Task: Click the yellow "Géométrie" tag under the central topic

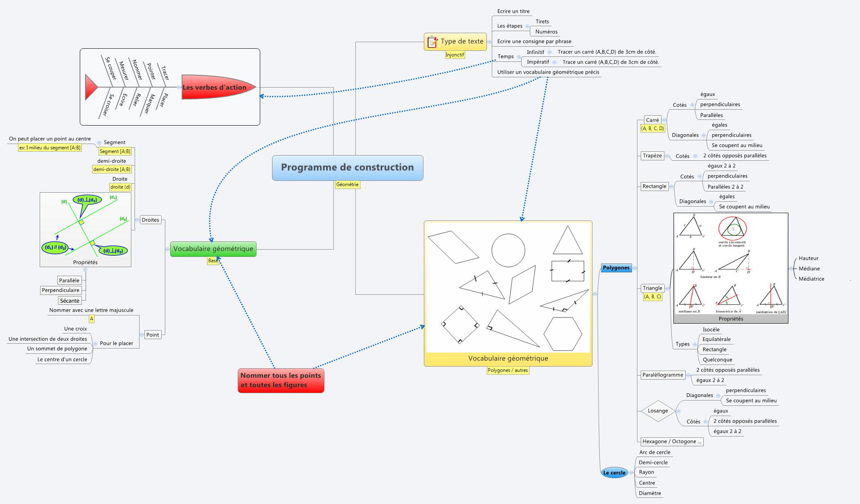Action: tap(348, 185)
